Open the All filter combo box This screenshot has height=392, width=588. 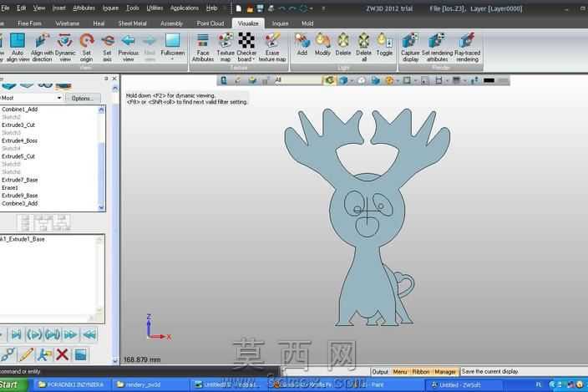point(297,80)
